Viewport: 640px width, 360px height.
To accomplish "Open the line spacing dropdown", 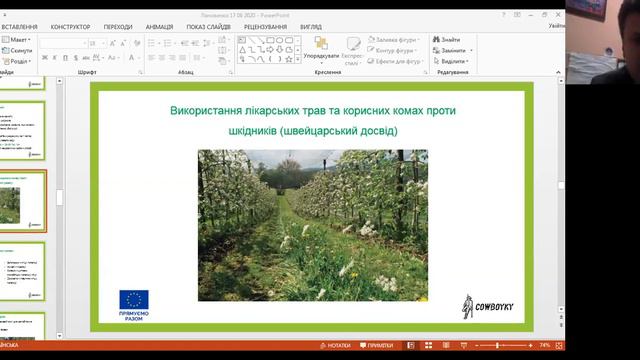I will click(x=208, y=43).
